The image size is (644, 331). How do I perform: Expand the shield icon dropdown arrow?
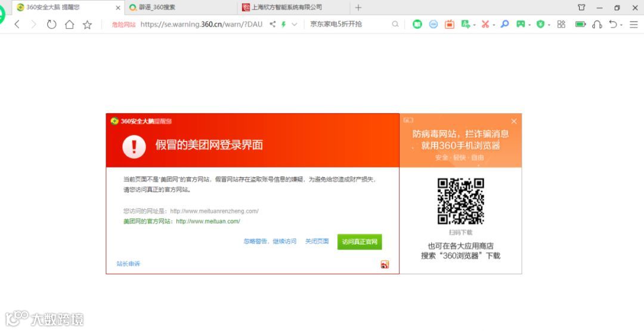click(549, 25)
